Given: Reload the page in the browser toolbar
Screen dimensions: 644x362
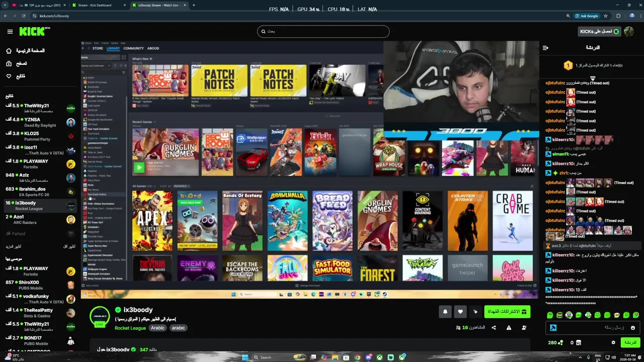Looking at the screenshot, I should tap(24, 16).
